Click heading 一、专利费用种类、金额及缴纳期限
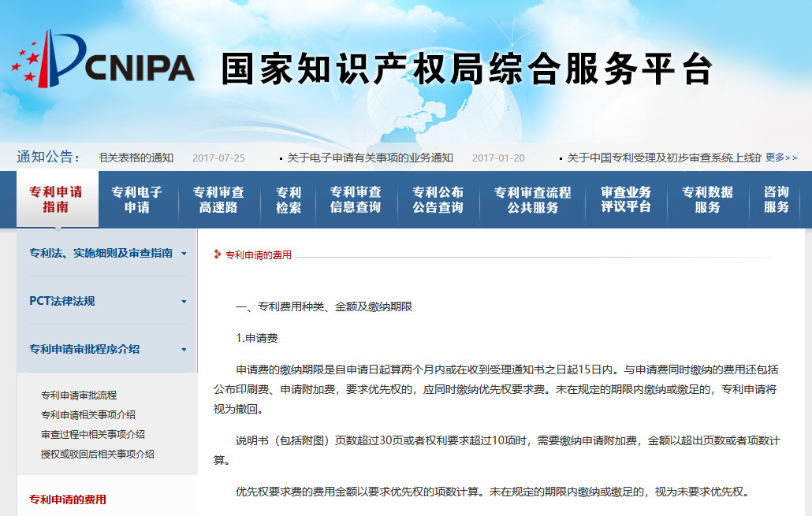812x516 pixels. (x=324, y=306)
